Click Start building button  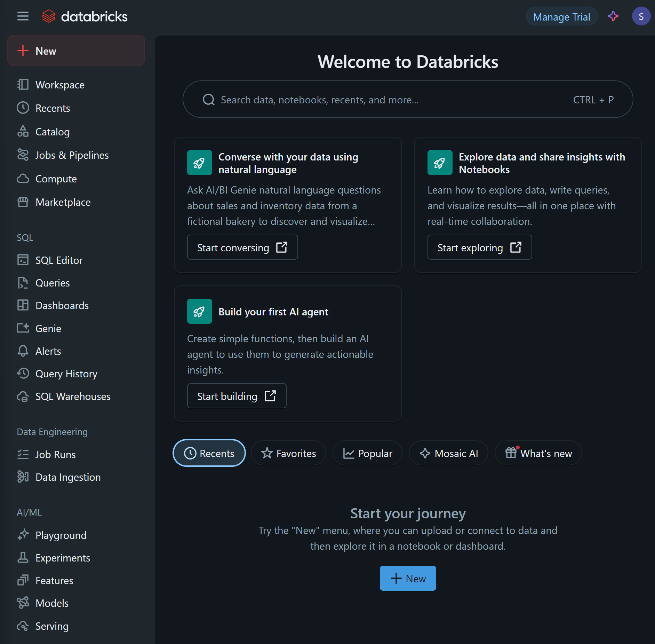pos(237,396)
